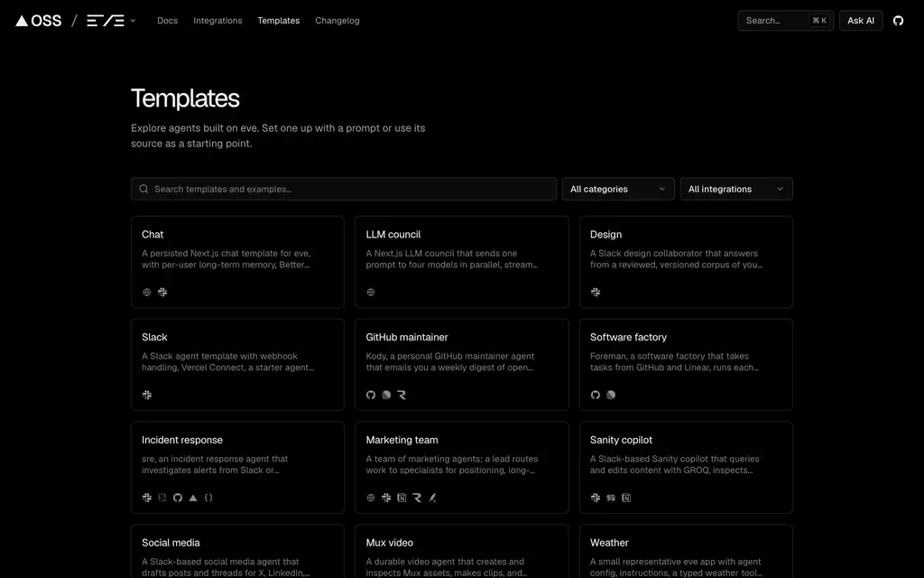
Task: Select the Templates nav item
Action: point(279,21)
